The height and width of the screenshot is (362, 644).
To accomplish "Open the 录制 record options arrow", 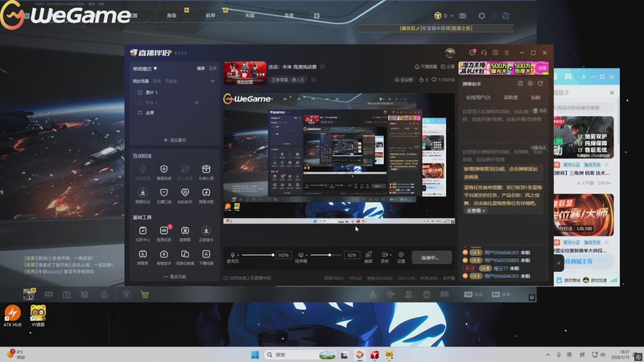I will pyautogui.click(x=390, y=255).
